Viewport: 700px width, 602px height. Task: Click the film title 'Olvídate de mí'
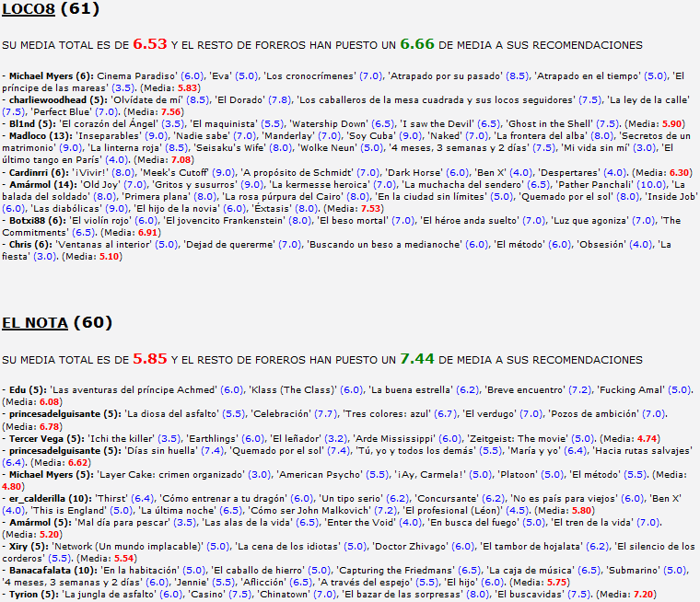[x=146, y=100]
